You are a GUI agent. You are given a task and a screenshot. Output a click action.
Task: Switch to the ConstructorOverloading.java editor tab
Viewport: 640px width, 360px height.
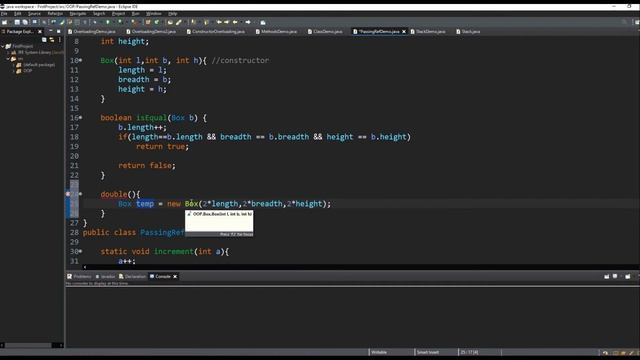point(216,31)
